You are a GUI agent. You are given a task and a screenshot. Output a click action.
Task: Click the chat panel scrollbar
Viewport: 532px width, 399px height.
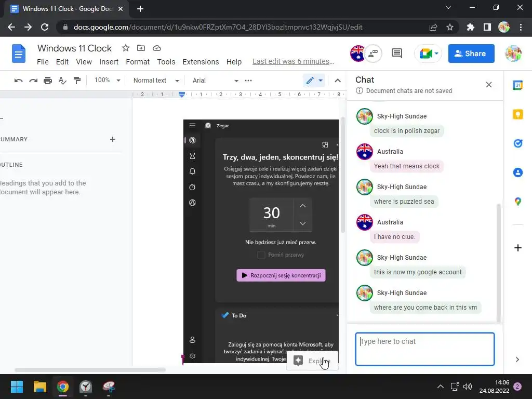498,263
